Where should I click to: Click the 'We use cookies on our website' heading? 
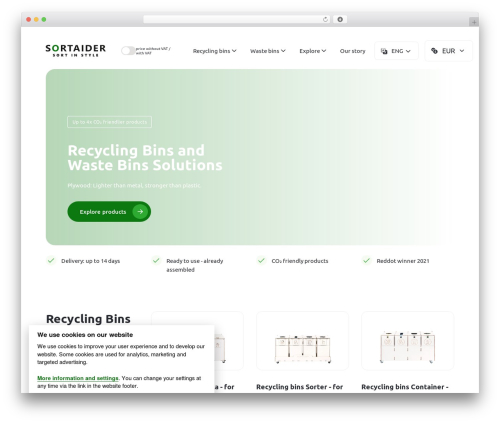(x=85, y=335)
